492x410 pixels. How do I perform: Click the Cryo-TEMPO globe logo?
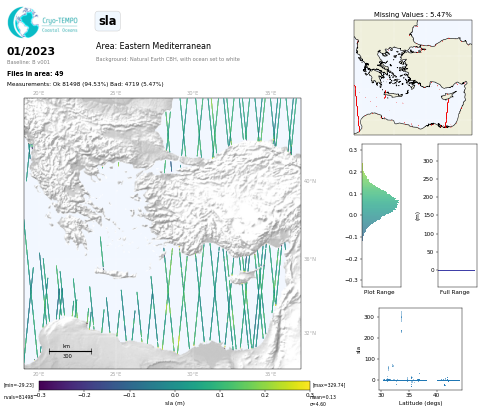click(23, 22)
